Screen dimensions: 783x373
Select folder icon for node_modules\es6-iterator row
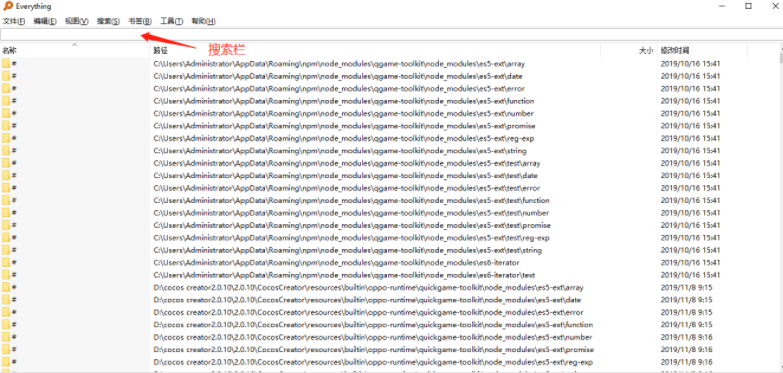[6, 262]
